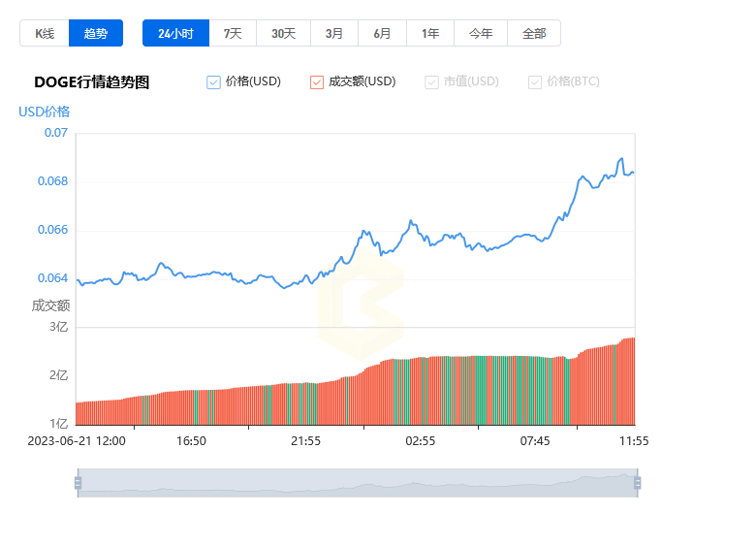Click the right handle of range slider

click(x=637, y=483)
